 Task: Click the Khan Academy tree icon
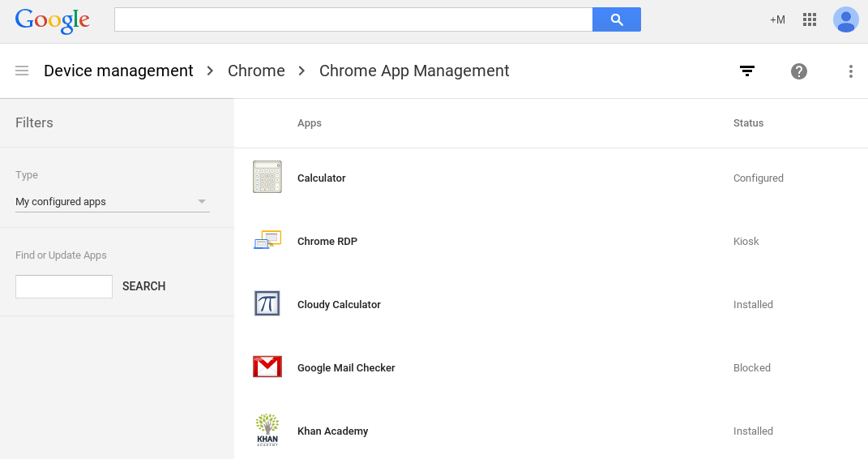pyautogui.click(x=267, y=430)
